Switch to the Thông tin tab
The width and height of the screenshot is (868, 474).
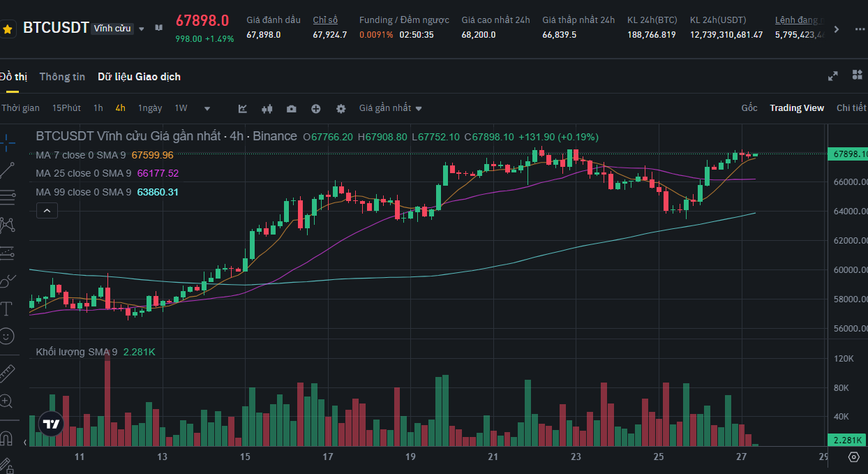(62, 77)
